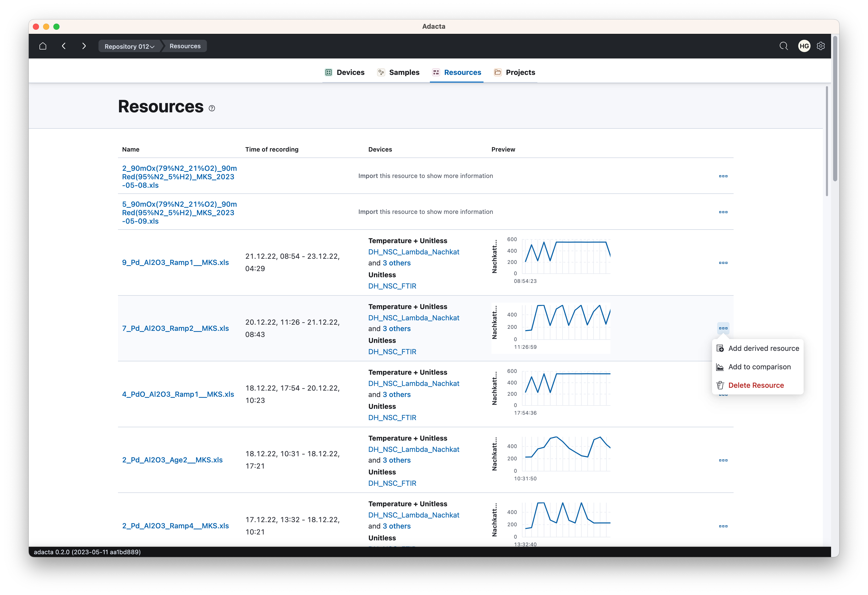Click the home icon in the navigation bar

[x=43, y=46]
